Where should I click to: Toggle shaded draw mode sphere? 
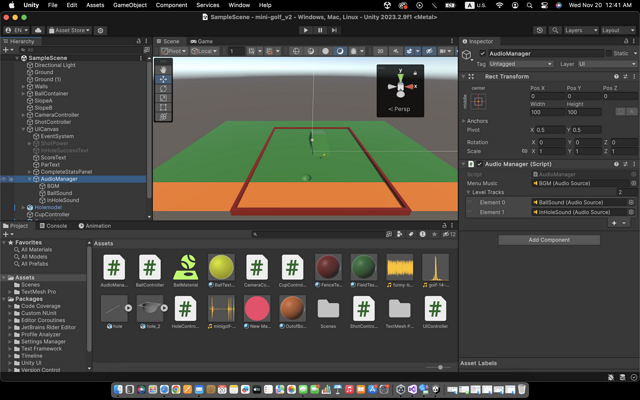(x=325, y=51)
